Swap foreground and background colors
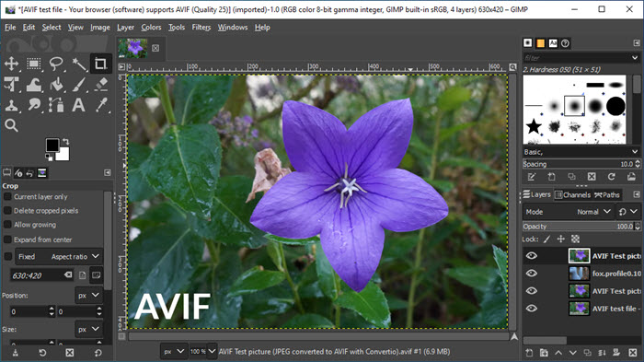644x362 pixels. (65, 142)
